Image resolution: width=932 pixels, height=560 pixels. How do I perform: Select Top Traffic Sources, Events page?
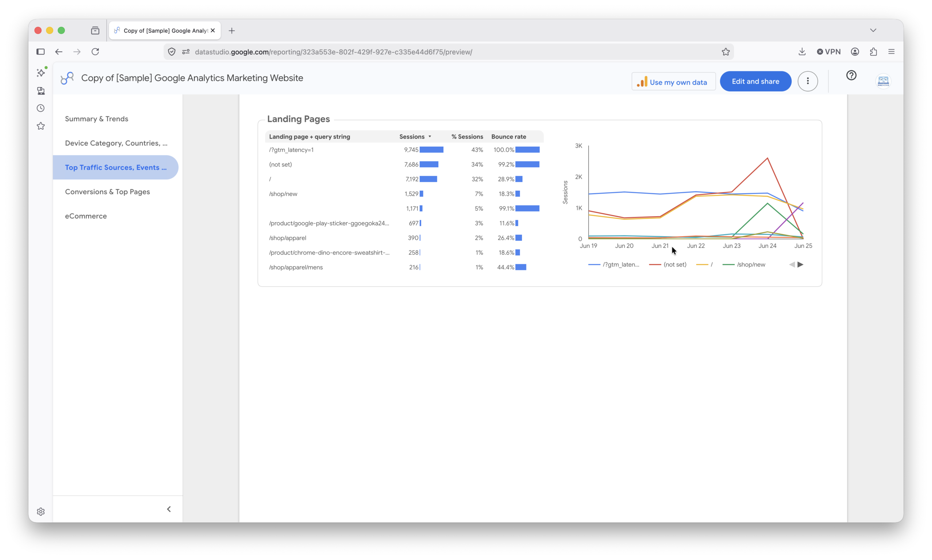115,167
